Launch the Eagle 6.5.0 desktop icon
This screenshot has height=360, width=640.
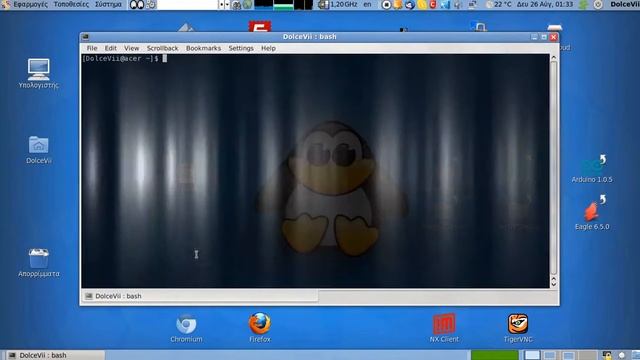point(592,213)
